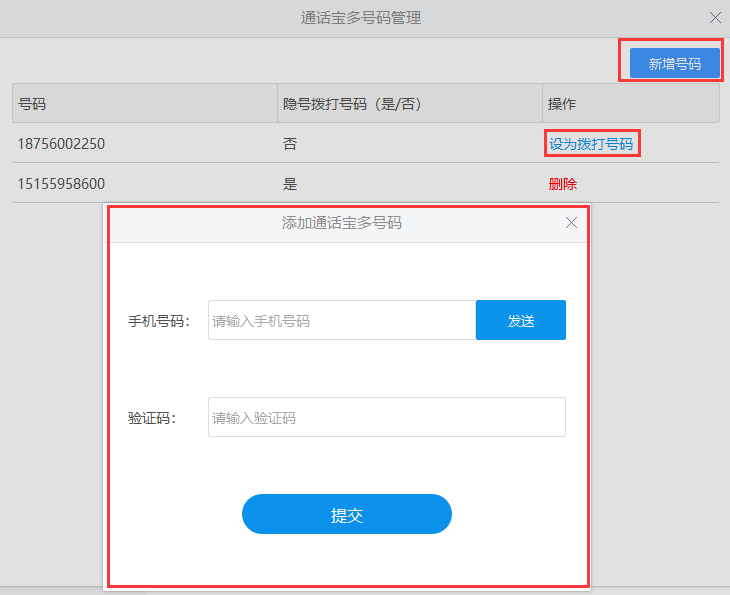
Task: Click the 否 value for 18756002250
Action: point(290,144)
